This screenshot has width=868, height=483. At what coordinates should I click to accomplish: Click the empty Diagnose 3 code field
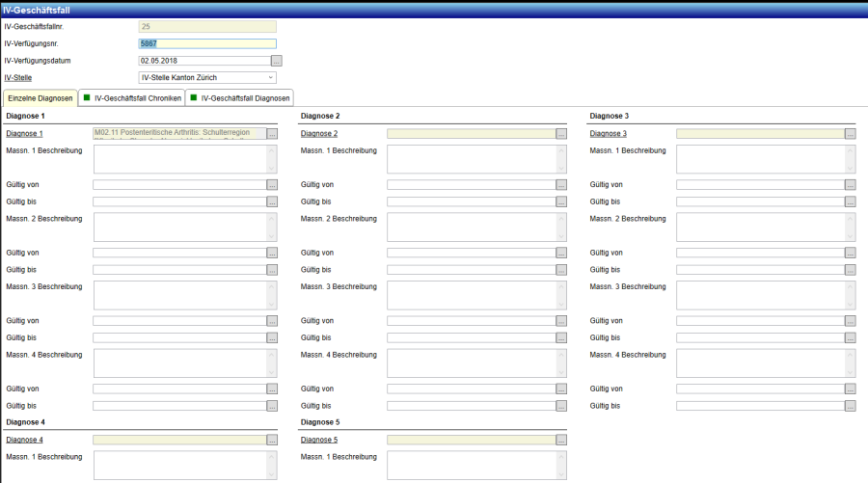pyautogui.click(x=760, y=133)
